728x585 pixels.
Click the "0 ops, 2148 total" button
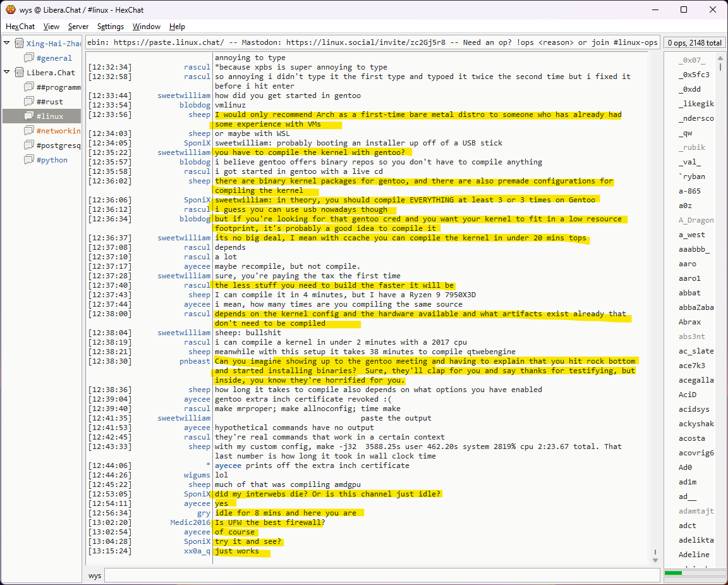pos(694,43)
